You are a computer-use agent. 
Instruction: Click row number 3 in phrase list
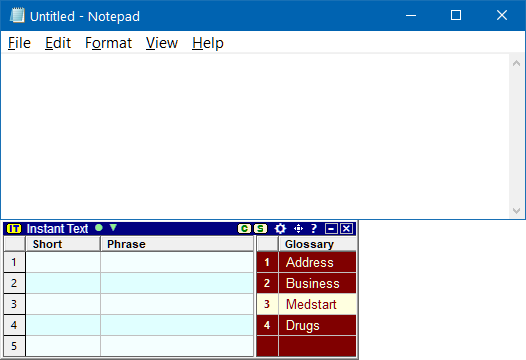tap(14, 304)
